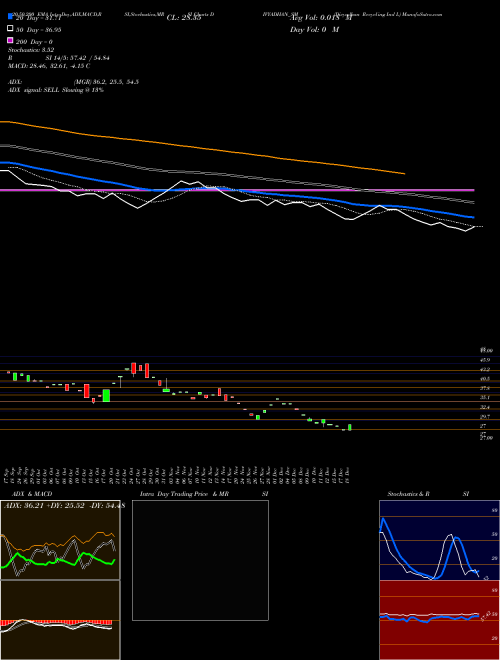This screenshot has height=660, width=500.
Task: Click the blue Stochastics oscillator panel
Action: tap(438, 540)
